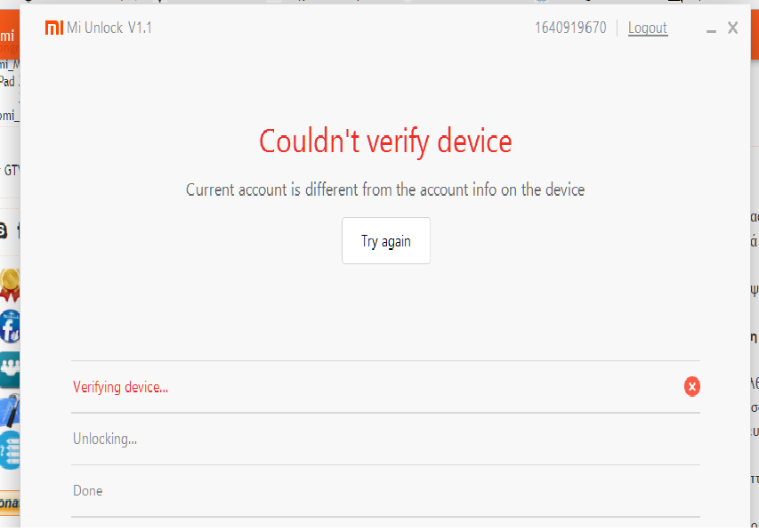759x532 pixels.
Task: Click the blue round 'f' icon behind the dialog
Action: 10,326
